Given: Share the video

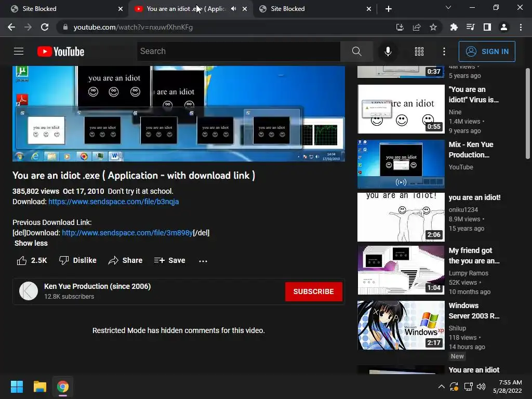Looking at the screenshot, I should pos(125,260).
